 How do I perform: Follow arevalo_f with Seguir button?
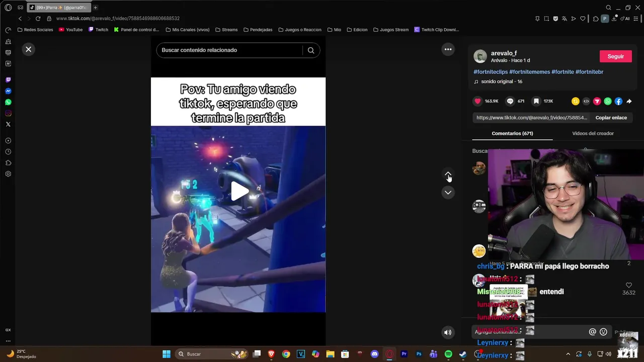coord(615,56)
